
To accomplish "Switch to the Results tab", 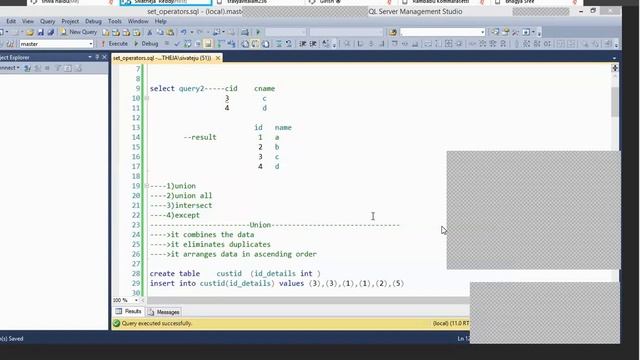I will pyautogui.click(x=129, y=311).
